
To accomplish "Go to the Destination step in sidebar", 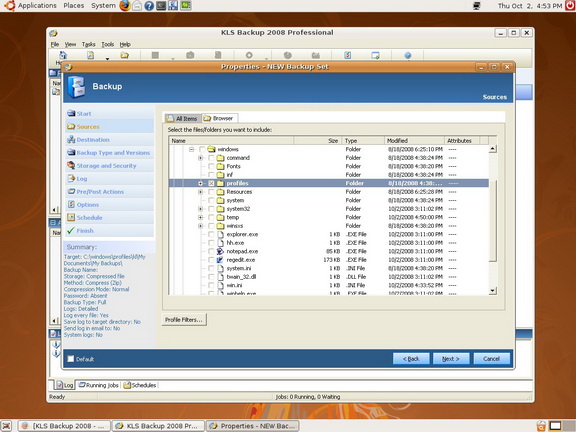I will [110, 140].
